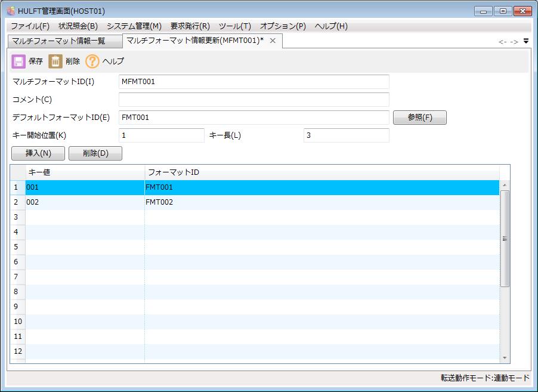This screenshot has width=538, height=392.
Task: Click the 参照(F) browse button
Action: coord(420,118)
